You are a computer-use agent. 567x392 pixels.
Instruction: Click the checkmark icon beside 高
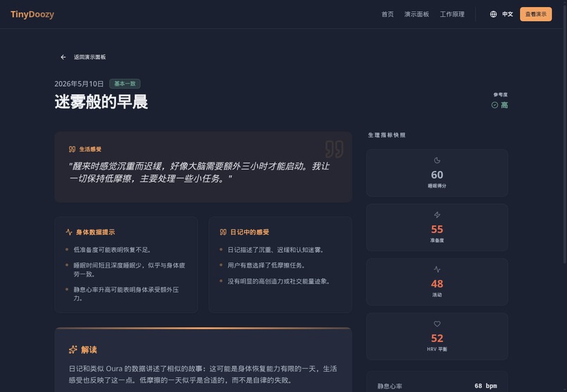tap(495, 105)
